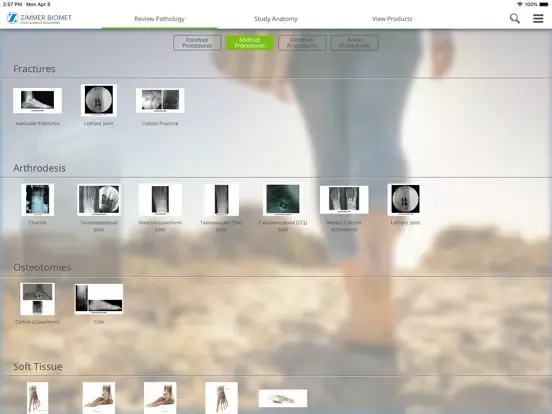Screen dimensions: 552x414
Task: Select Hindfoot Procedures filter button
Action: [x=302, y=43]
